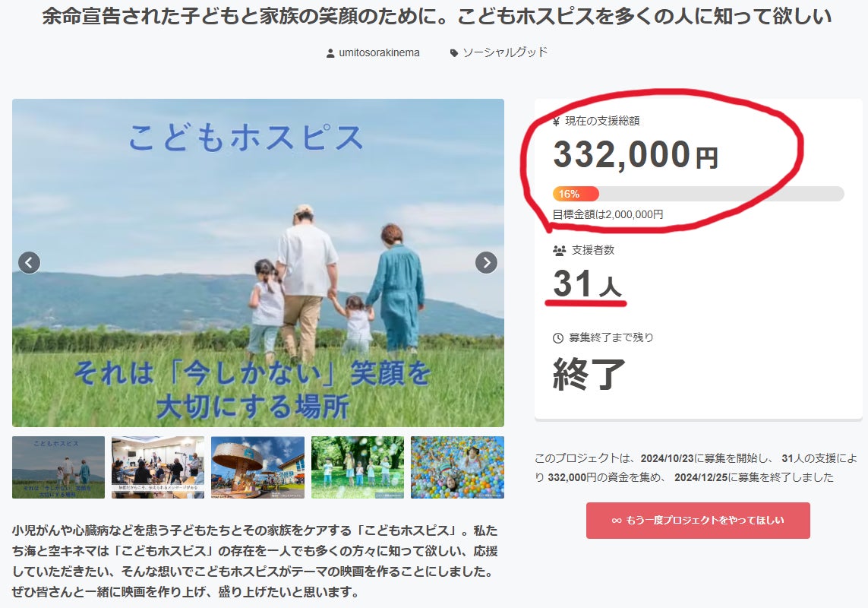Click the next image arrow on carousel
Image resolution: width=868 pixels, height=608 pixels.
[x=486, y=263]
